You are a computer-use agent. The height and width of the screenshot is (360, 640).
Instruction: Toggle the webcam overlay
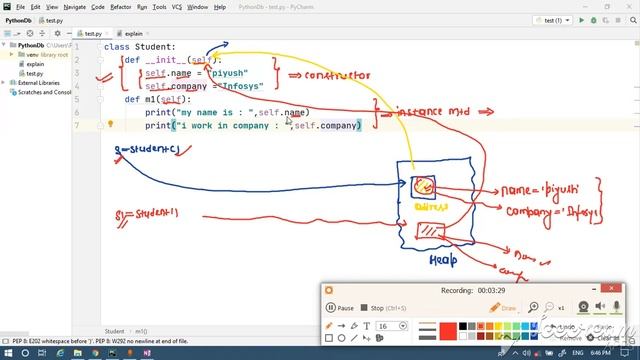pyautogui.click(x=583, y=307)
